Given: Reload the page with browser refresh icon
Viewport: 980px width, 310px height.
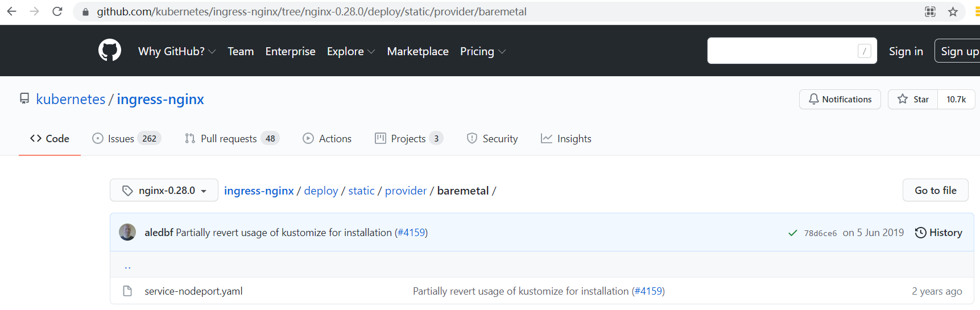Looking at the screenshot, I should click(x=57, y=11).
